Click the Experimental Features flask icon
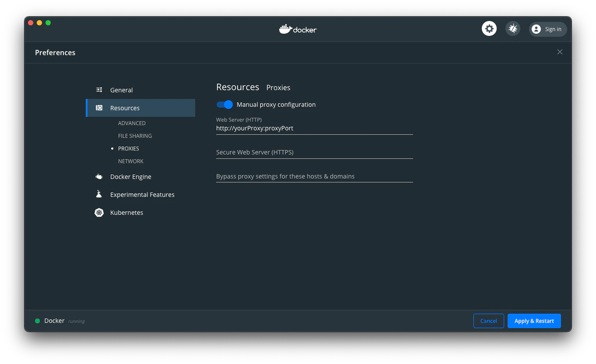The height and width of the screenshot is (364, 596). coord(99,194)
